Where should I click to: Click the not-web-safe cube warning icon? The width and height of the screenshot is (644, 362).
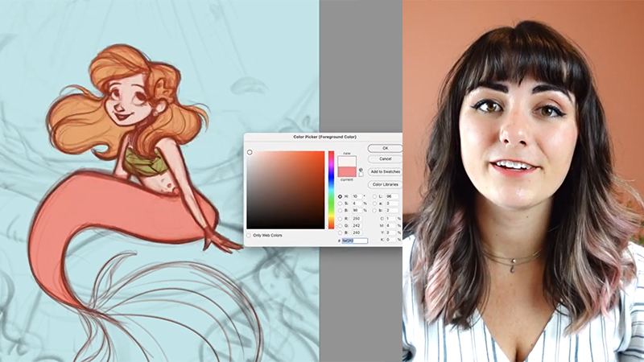click(x=361, y=169)
